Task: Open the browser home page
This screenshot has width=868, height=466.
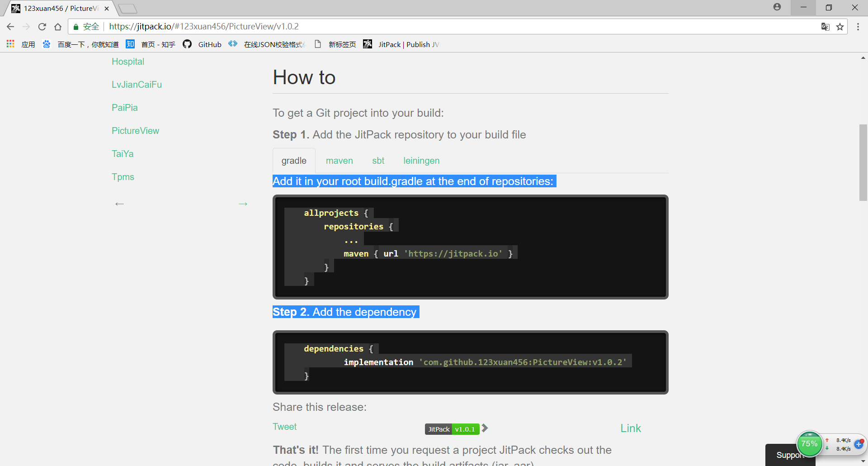Action: coord(58,27)
